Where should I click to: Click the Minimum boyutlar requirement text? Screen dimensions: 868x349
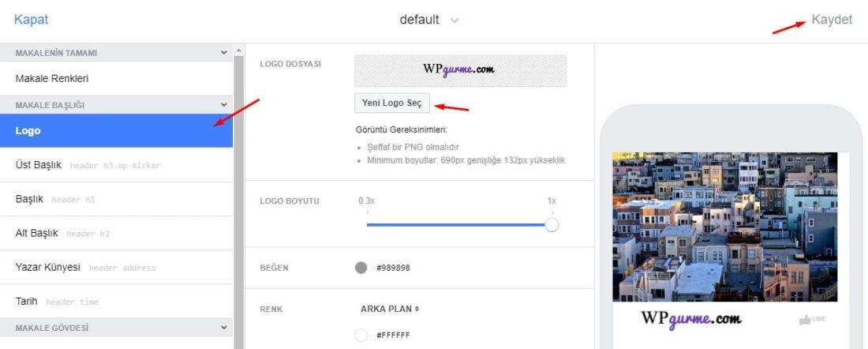click(466, 160)
